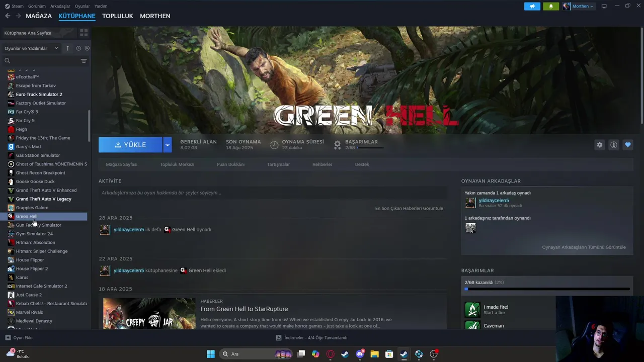644x362 pixels.
Task: Click the blue announcements megaphone button
Action: (x=532, y=6)
